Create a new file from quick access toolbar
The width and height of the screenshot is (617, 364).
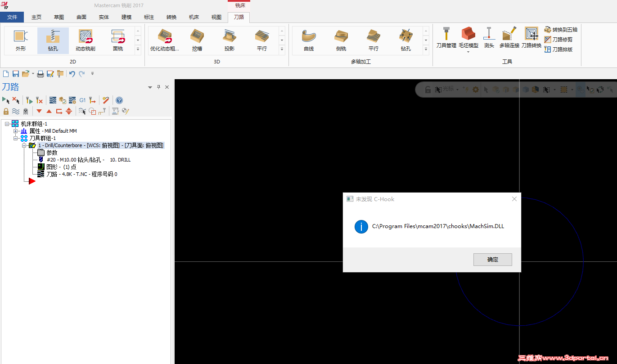6,74
